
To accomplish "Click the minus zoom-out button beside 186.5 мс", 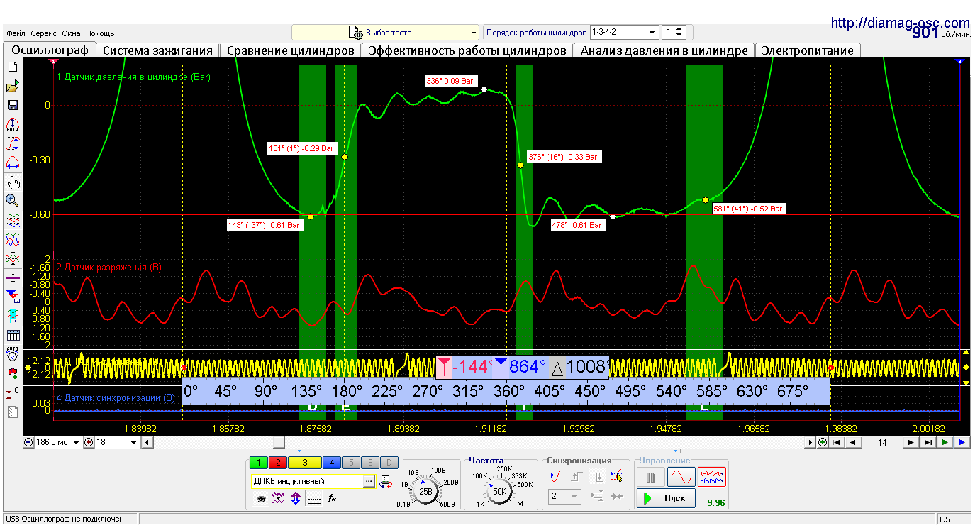I will [28, 442].
